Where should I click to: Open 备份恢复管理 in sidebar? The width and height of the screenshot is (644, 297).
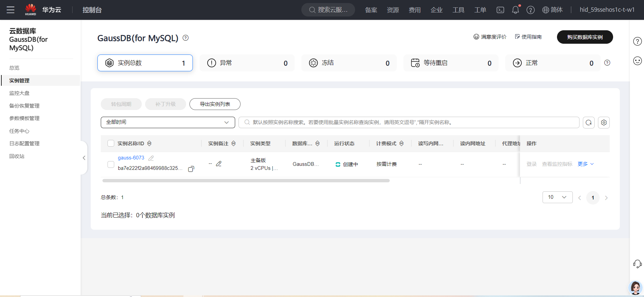[x=25, y=106]
